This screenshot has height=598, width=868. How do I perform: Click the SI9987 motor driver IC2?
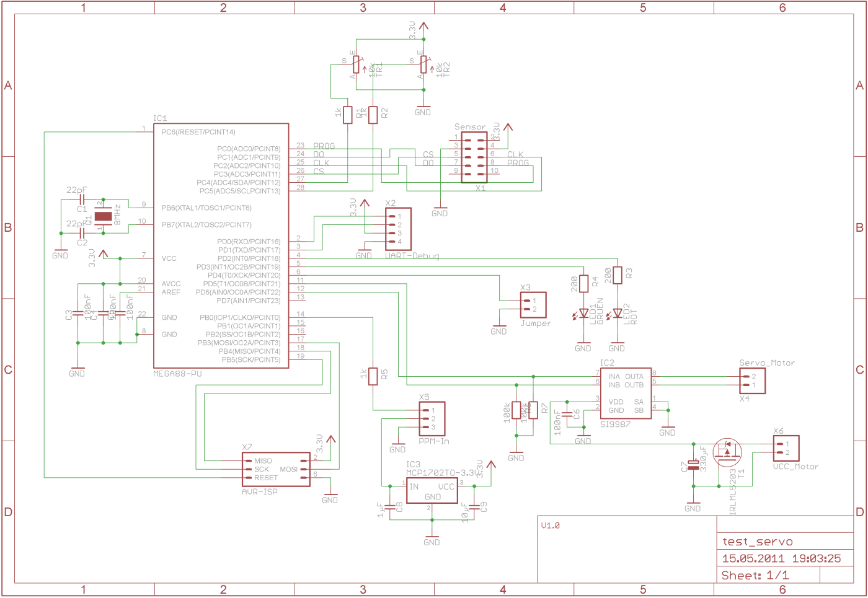click(626, 393)
